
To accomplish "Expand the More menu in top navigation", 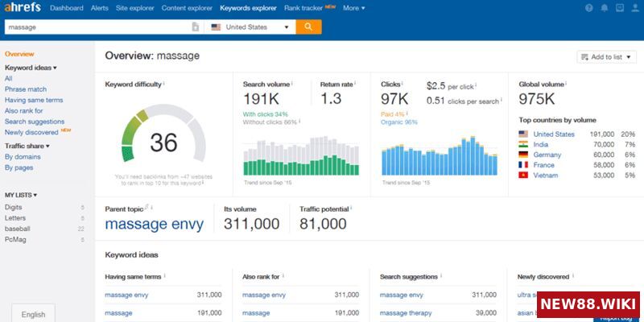I will (x=353, y=8).
